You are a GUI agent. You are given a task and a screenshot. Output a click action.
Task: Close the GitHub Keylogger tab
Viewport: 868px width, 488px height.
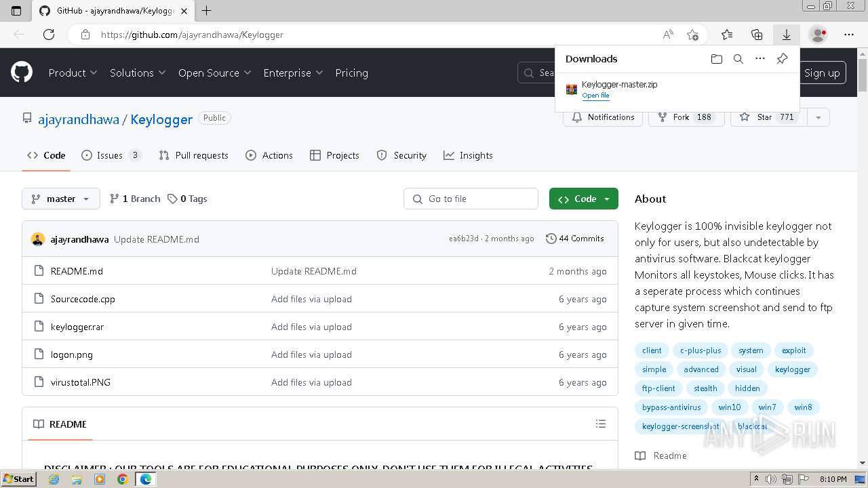click(x=184, y=11)
